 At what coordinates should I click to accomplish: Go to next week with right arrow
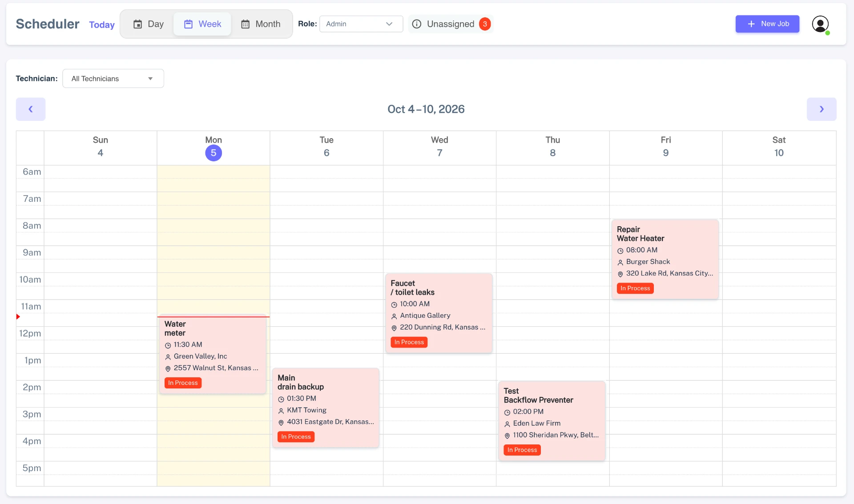[x=822, y=109]
